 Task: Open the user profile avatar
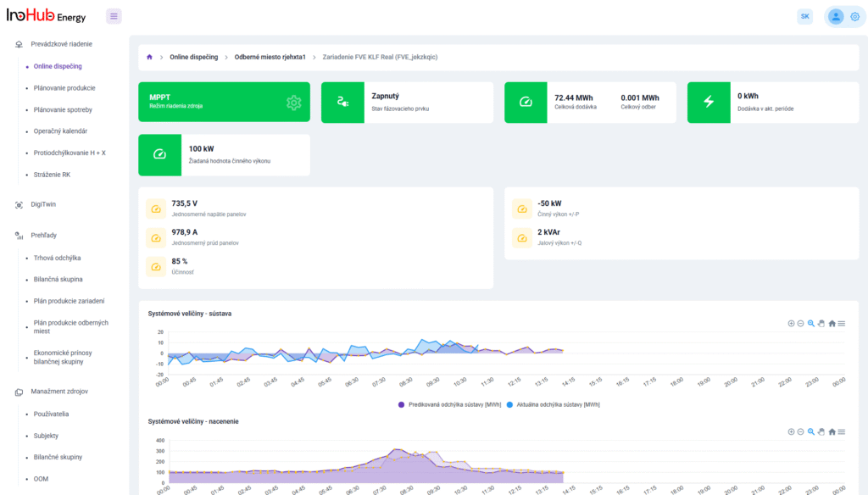[x=836, y=16]
